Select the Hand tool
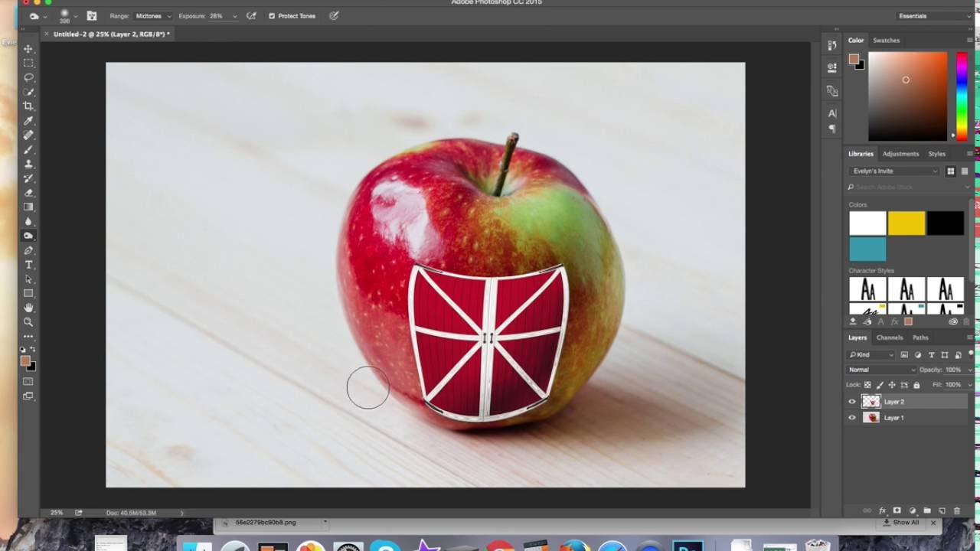 [28, 308]
